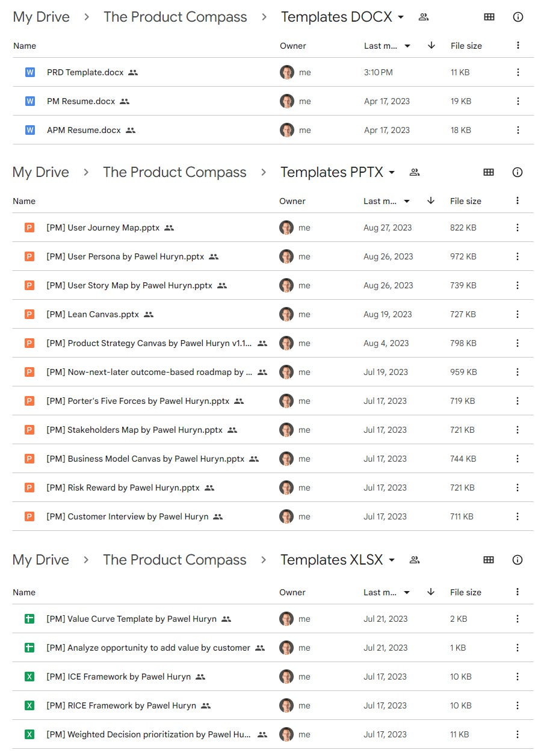This screenshot has width=538, height=756.
Task: Show details info for Templates DOCX folder
Action: click(x=518, y=17)
